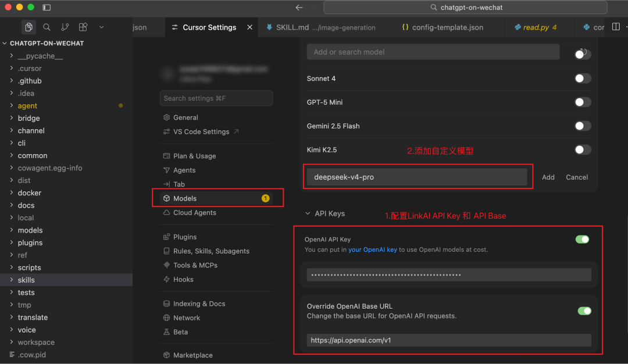Click the General gear icon

tap(167, 117)
